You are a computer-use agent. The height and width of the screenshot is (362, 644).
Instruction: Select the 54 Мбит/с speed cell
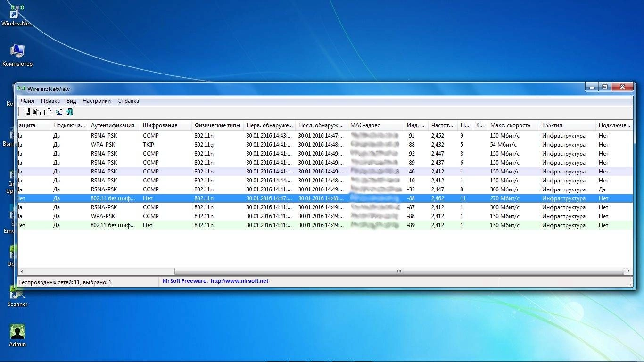point(503,145)
